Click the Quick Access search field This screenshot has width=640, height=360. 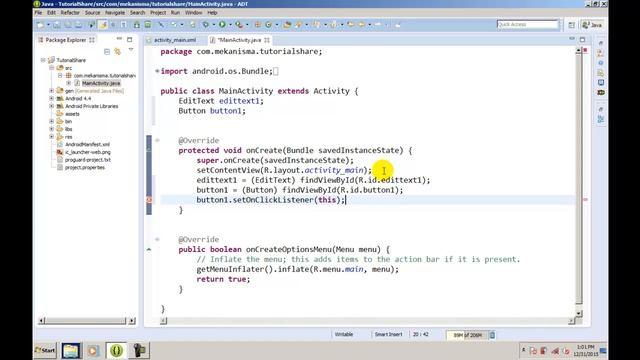527,24
